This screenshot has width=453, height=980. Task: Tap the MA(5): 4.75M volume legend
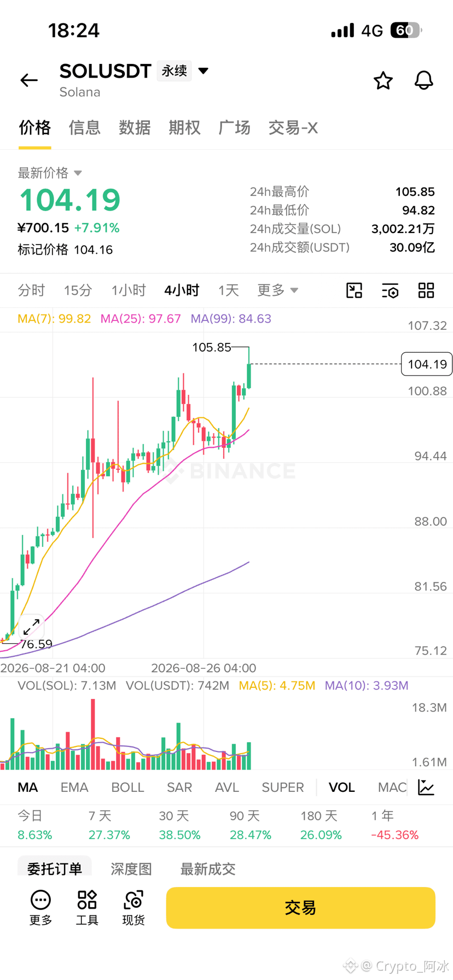(x=277, y=686)
